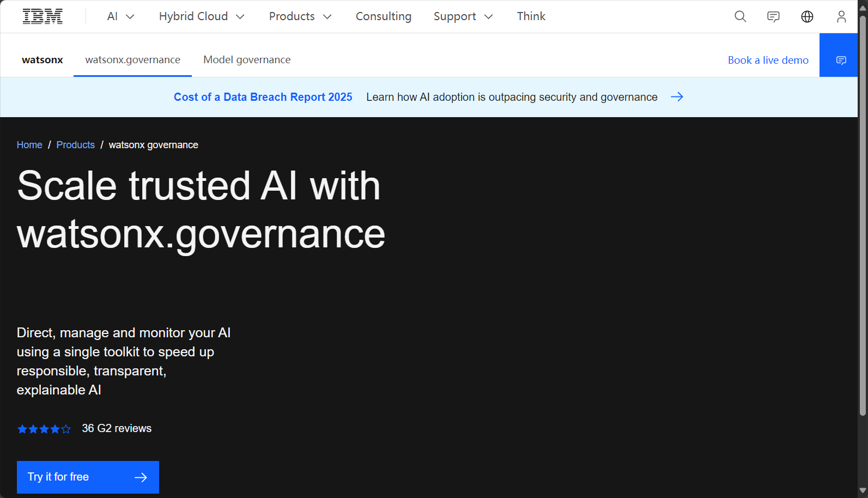Click the G2 star rating icons

[44, 429]
